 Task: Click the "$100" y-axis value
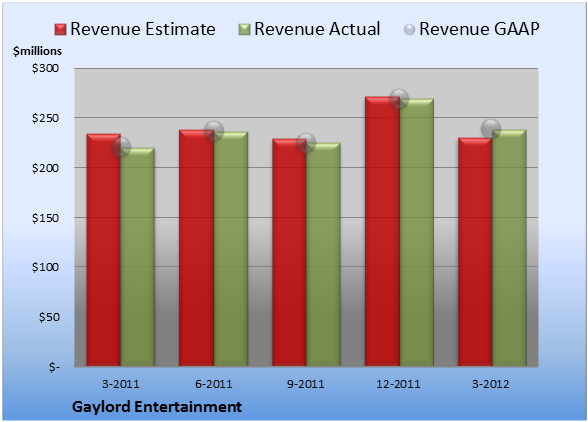click(x=45, y=267)
